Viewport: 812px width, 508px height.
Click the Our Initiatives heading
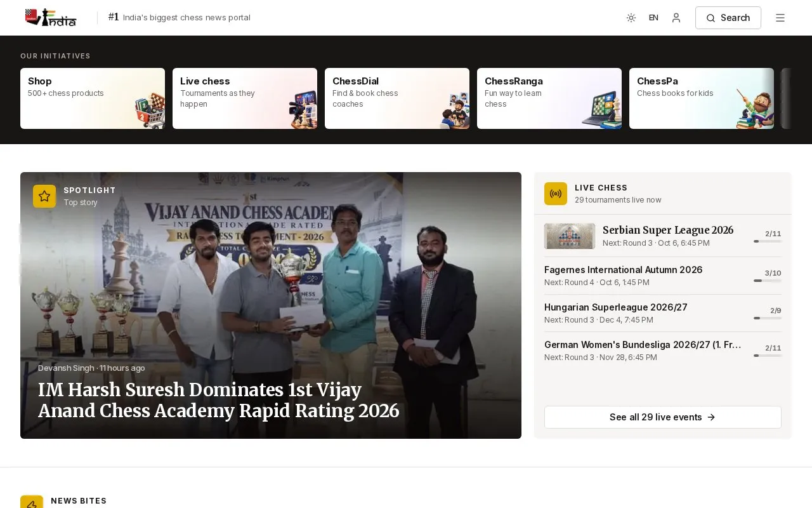click(55, 56)
